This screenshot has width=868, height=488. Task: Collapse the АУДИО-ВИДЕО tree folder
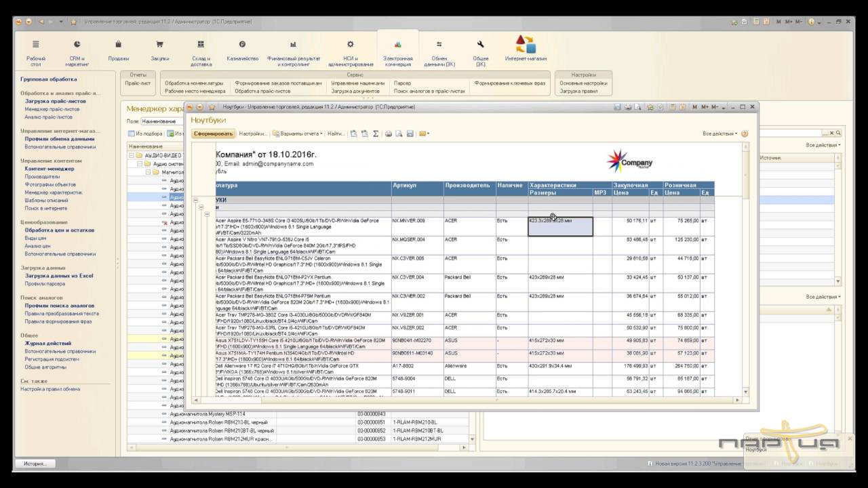pyautogui.click(x=131, y=155)
